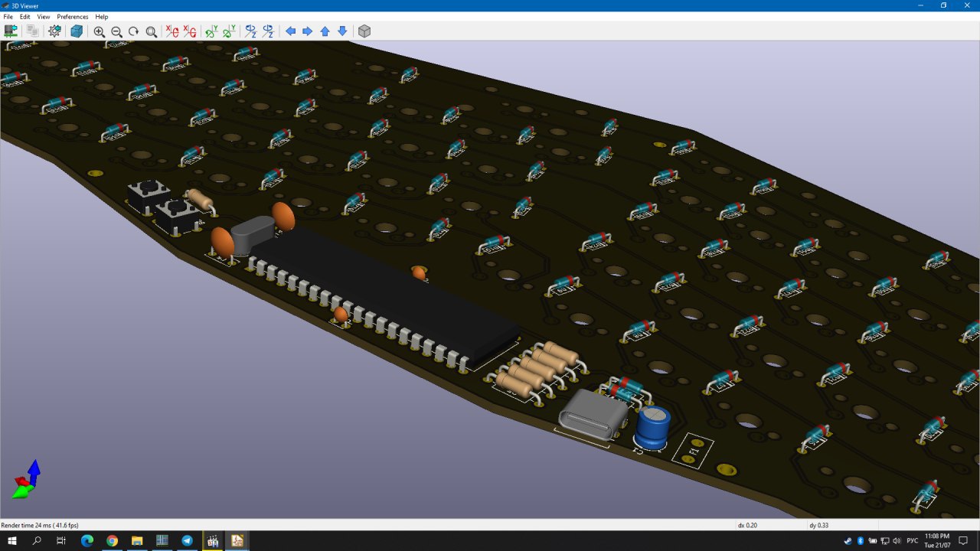Launch Microsoft Edge from taskbar
This screenshot has height=551, width=980.
(87, 541)
